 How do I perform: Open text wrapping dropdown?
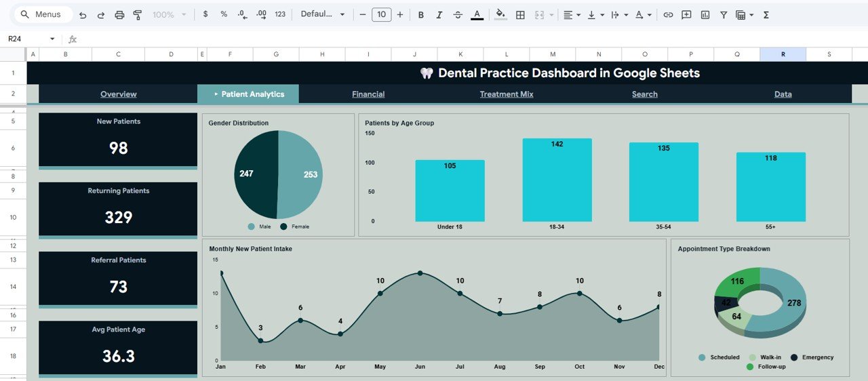619,15
